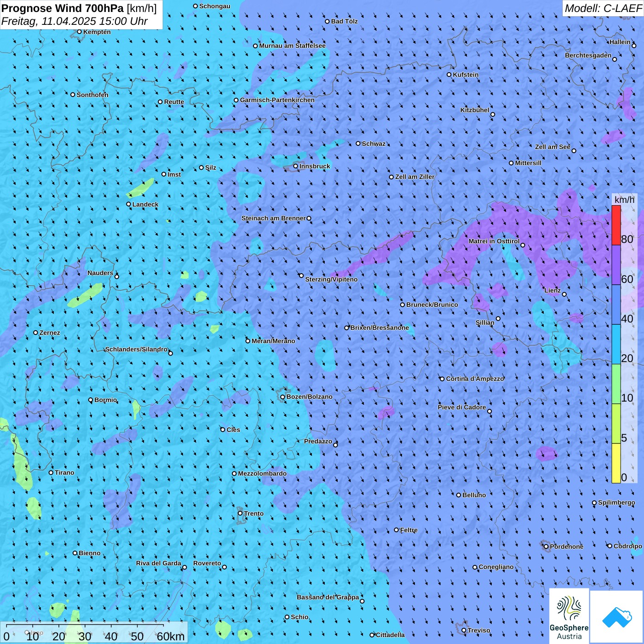The height and width of the screenshot is (644, 644).
Task: Click the Schongau location label
Action: 214,6
